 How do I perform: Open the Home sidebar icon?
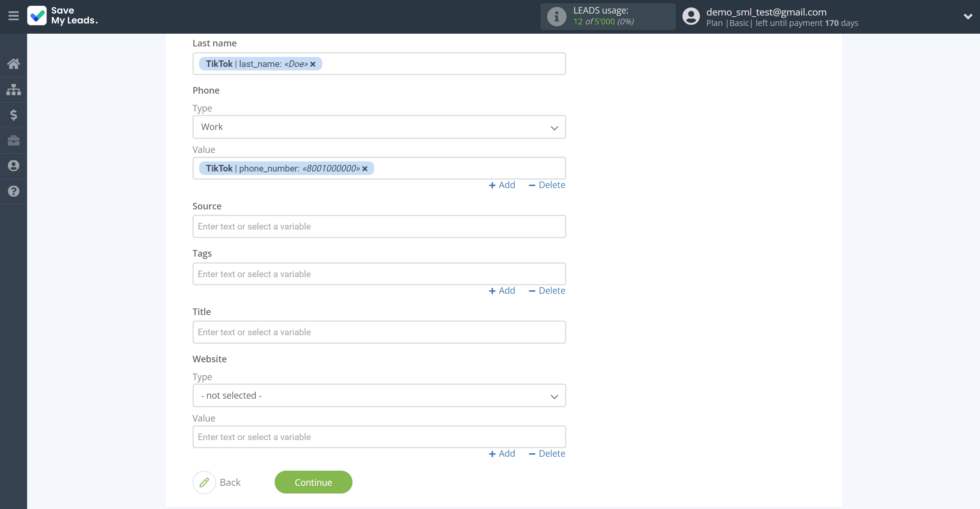coord(14,64)
